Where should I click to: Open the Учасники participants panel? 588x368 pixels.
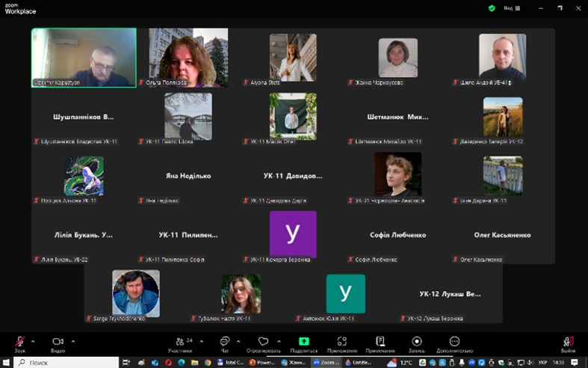[x=180, y=343]
